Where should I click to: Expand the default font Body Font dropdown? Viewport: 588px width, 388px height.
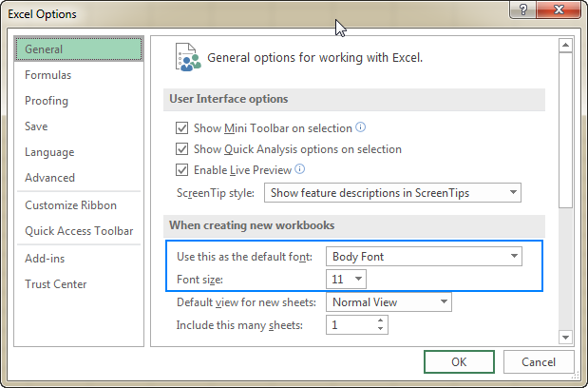[x=424, y=257]
